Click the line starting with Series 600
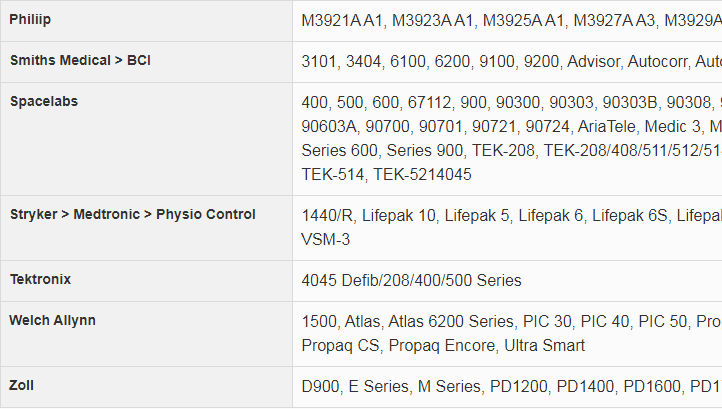This screenshot has width=722, height=409. pos(510,150)
